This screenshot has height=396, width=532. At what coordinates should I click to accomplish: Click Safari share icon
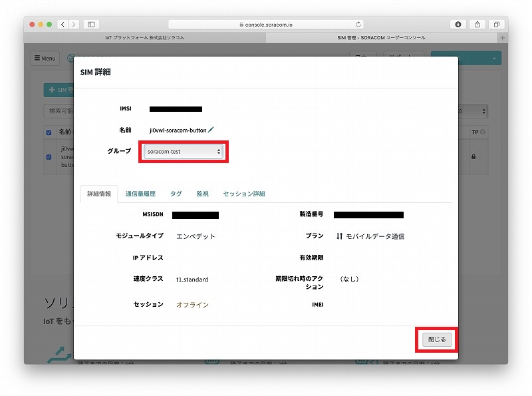(477, 24)
